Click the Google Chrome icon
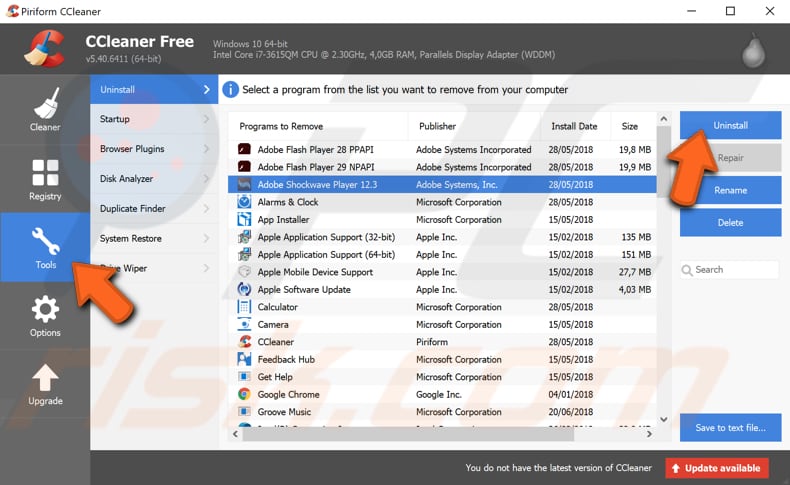This screenshot has width=790, height=485. [244, 394]
